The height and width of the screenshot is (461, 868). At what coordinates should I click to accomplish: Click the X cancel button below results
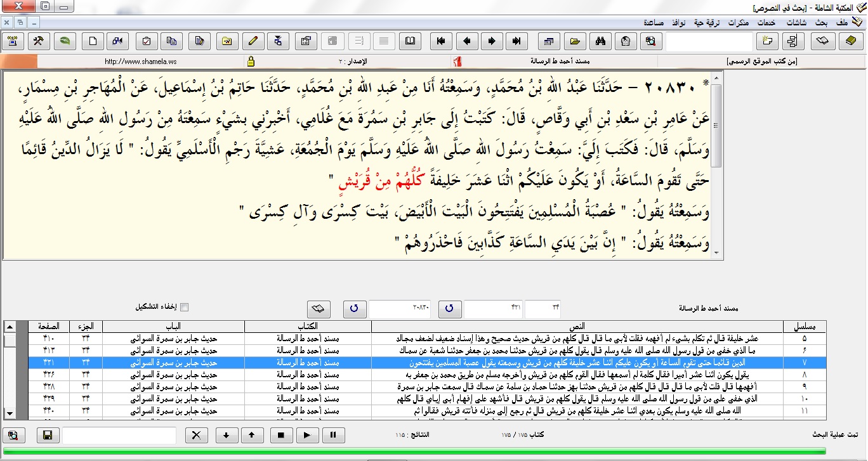pos(197,436)
